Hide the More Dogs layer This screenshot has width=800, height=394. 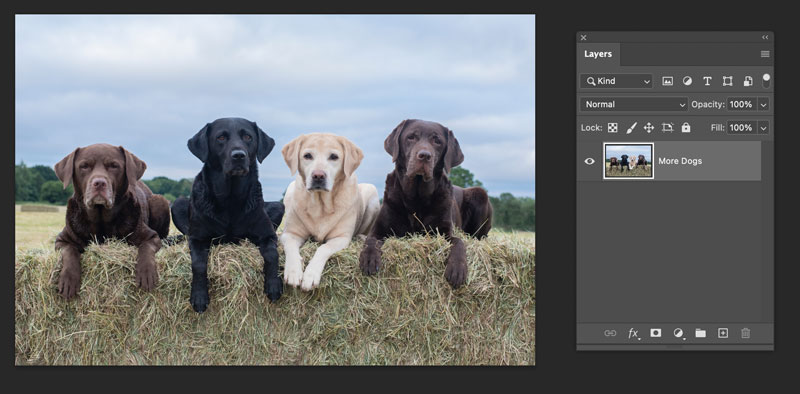590,161
